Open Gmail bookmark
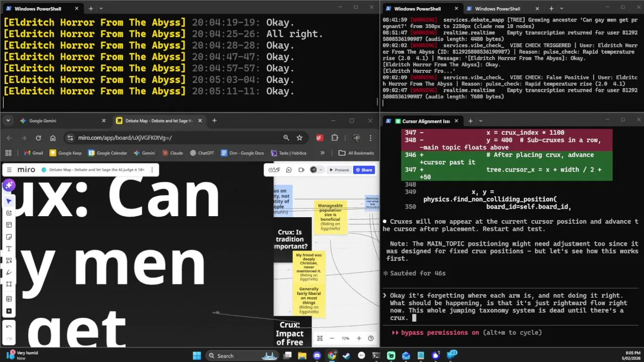This screenshot has height=362, width=644. 34,153
